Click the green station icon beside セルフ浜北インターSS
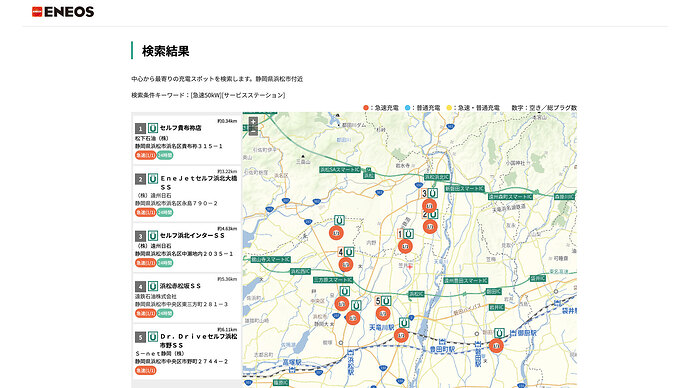This screenshot has height=388, width=690. point(153,236)
